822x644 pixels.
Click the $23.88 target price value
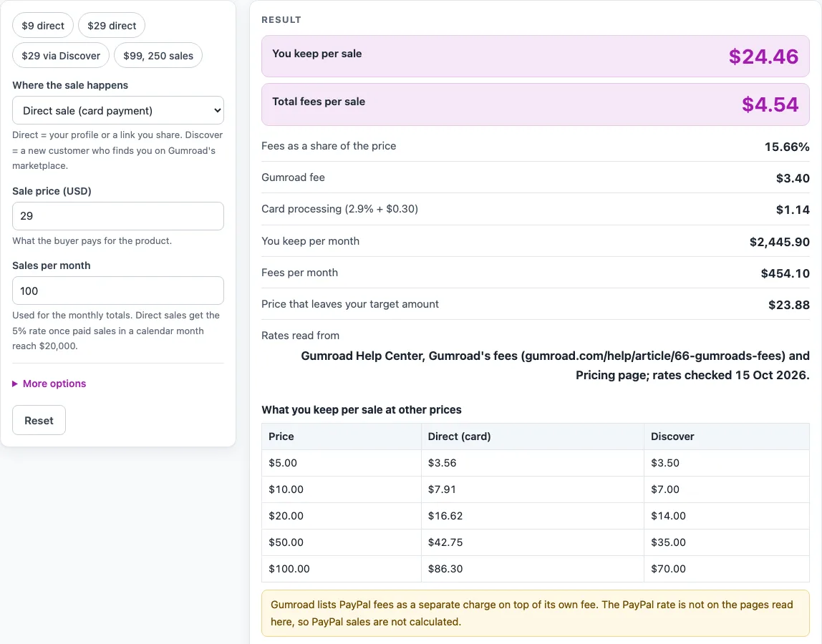pyautogui.click(x=789, y=304)
